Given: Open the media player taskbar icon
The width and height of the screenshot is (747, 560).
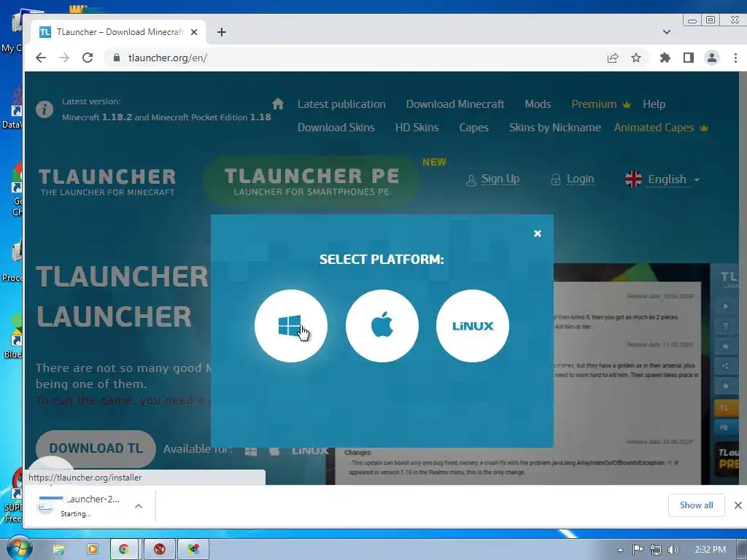Looking at the screenshot, I should click(93, 550).
